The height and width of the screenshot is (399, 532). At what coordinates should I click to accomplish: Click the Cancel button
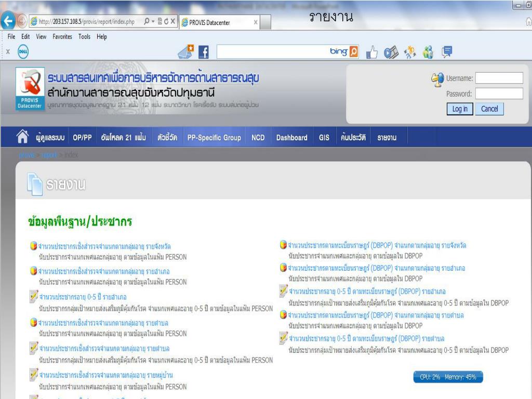coord(489,109)
